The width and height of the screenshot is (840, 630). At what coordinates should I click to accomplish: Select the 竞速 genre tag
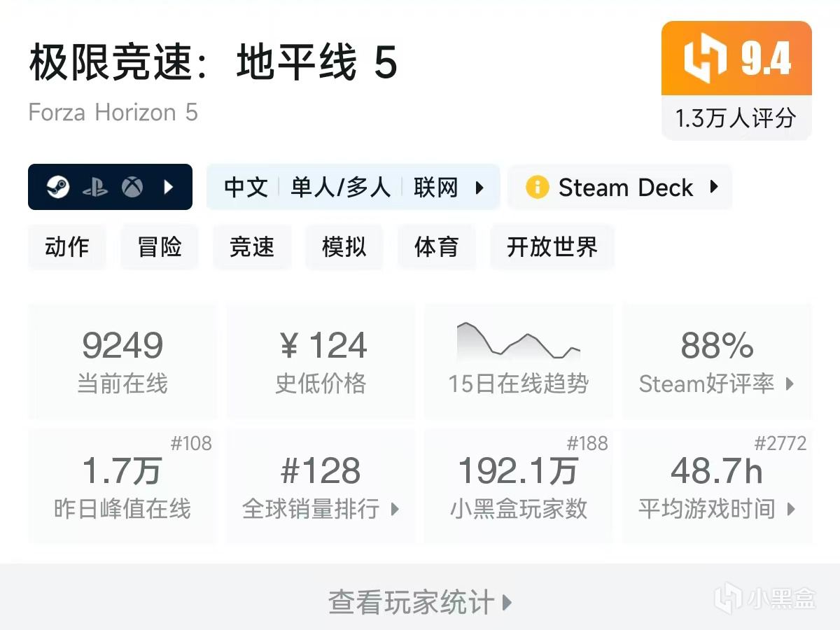252,247
